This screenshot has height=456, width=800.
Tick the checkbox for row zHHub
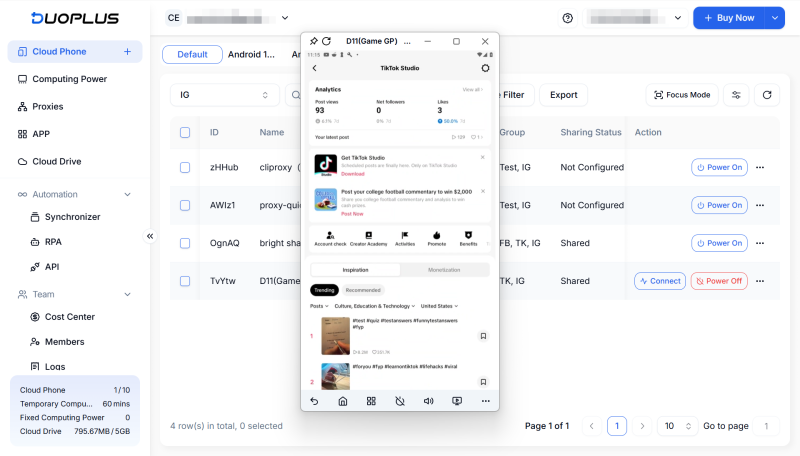tap(185, 167)
